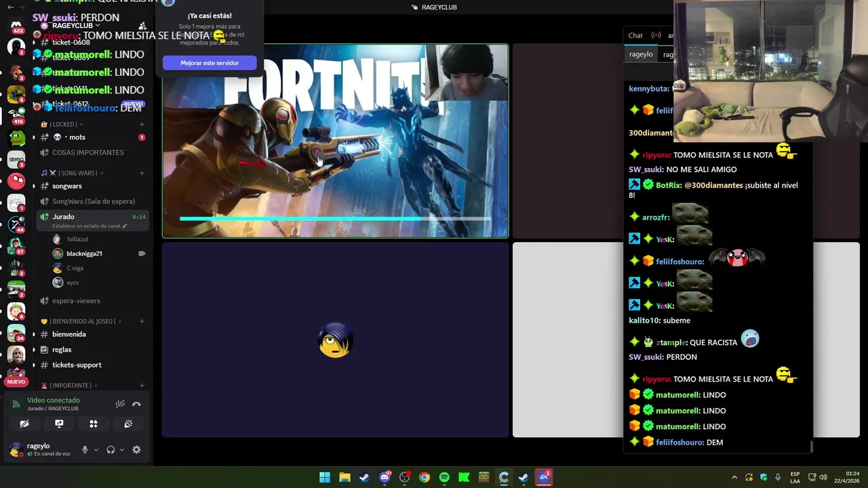Disconnect from the Jurado voice call
Screen dimensions: 868x488
coord(136,404)
